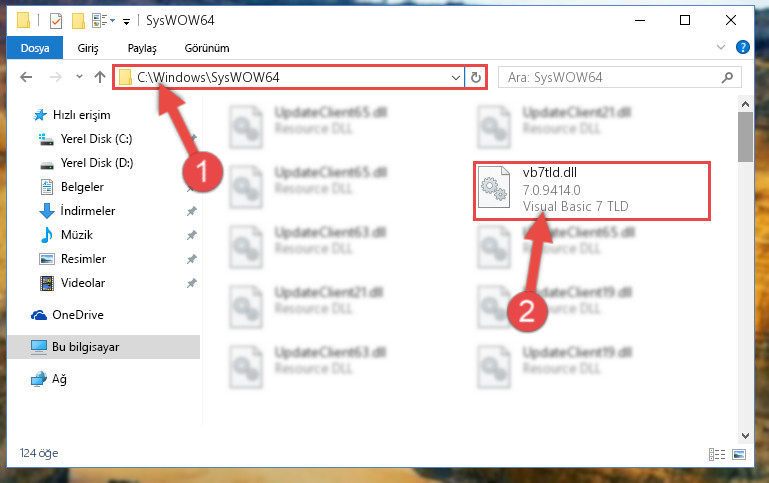Switch to the Görünüm tab
The width and height of the screenshot is (769, 483).
(x=206, y=48)
